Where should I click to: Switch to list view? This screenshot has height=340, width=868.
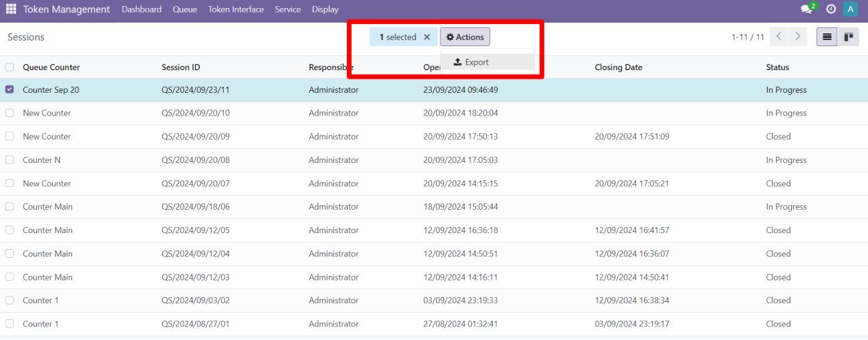[x=827, y=37]
